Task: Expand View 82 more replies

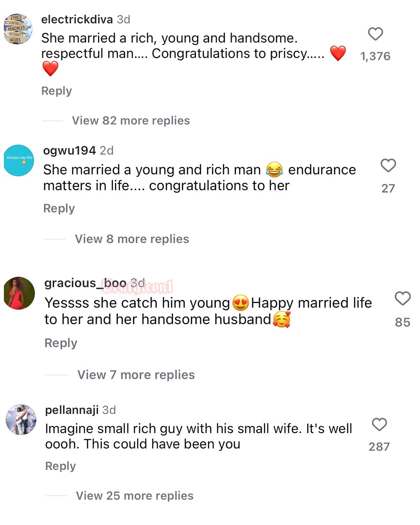Action: pos(131,121)
